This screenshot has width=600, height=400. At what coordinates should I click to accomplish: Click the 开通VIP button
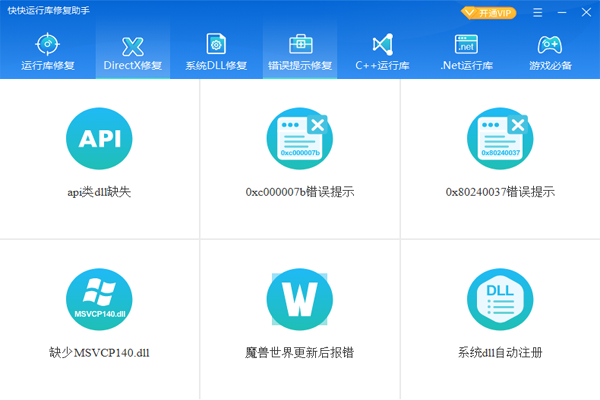[488, 13]
